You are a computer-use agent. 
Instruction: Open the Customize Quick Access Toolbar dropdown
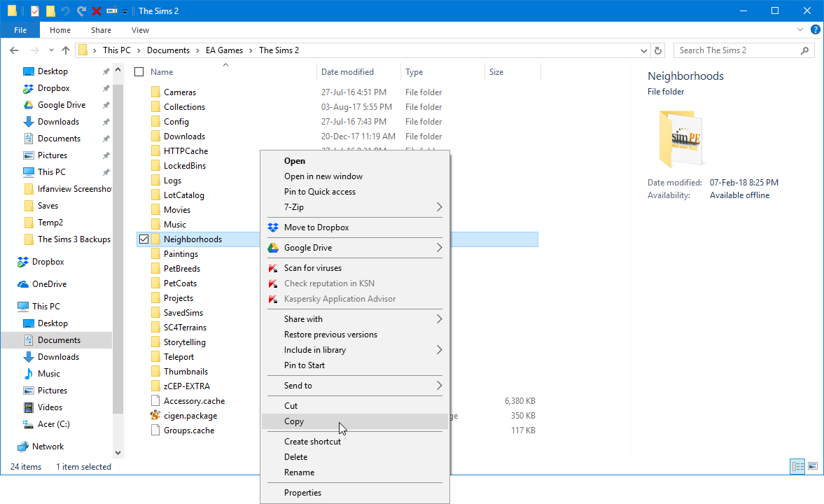click(125, 11)
